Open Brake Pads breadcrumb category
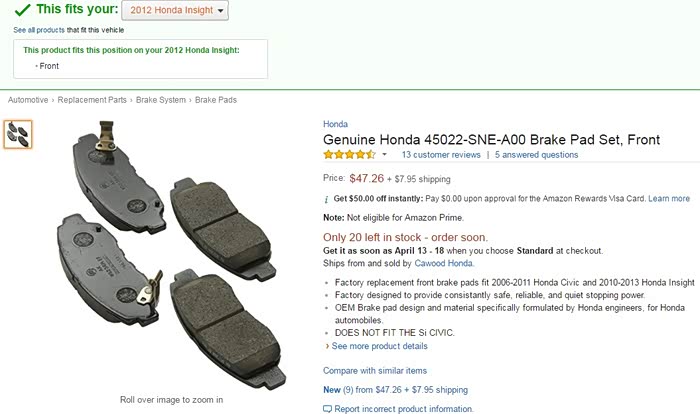700x414 pixels. click(x=218, y=101)
